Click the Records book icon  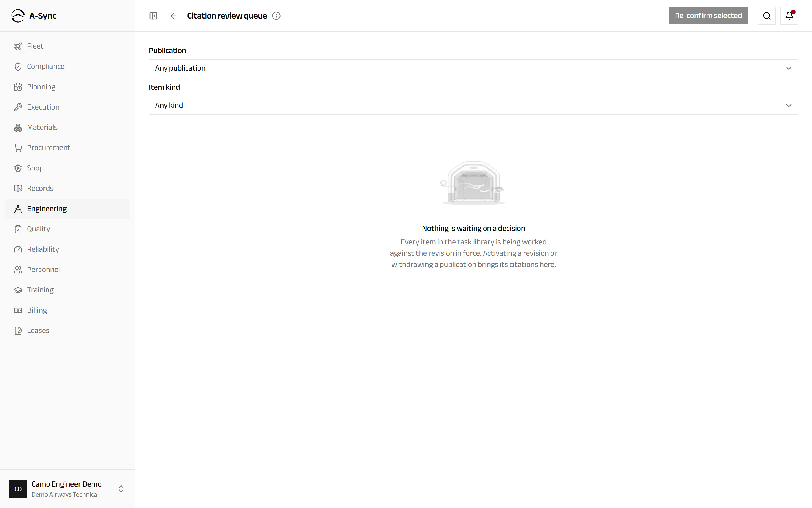click(18, 189)
